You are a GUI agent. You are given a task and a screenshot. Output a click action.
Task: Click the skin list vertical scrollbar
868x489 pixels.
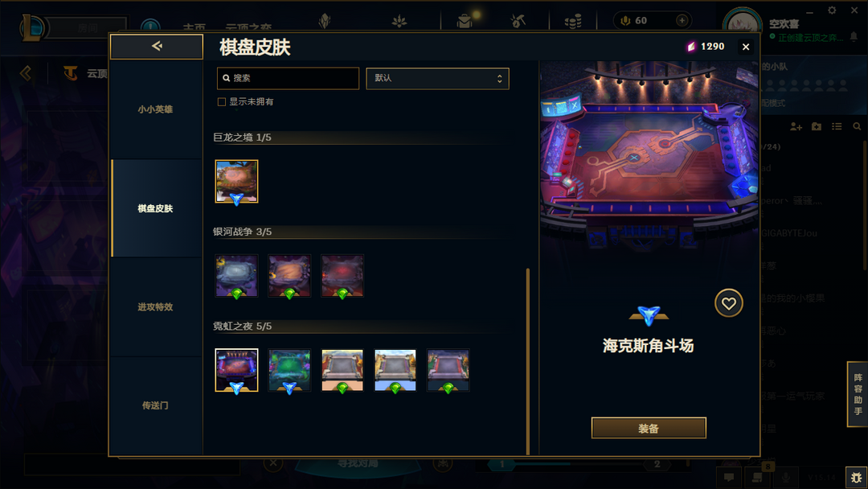(x=527, y=361)
